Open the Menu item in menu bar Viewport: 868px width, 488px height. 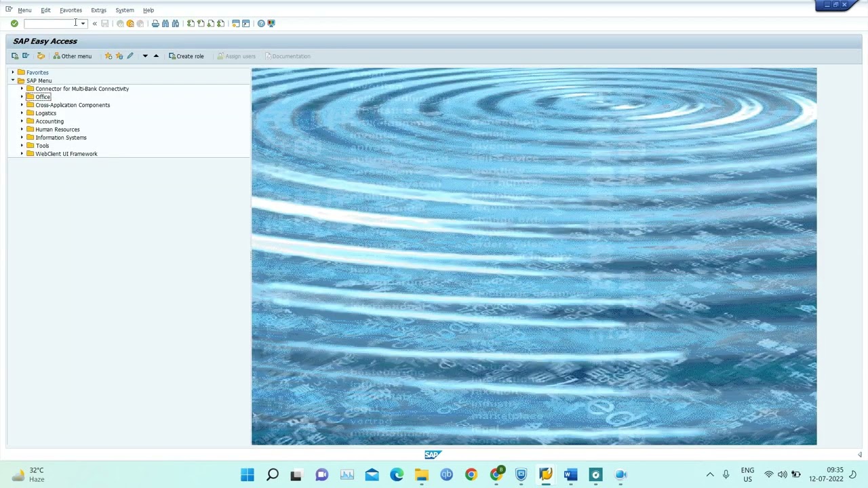click(24, 10)
